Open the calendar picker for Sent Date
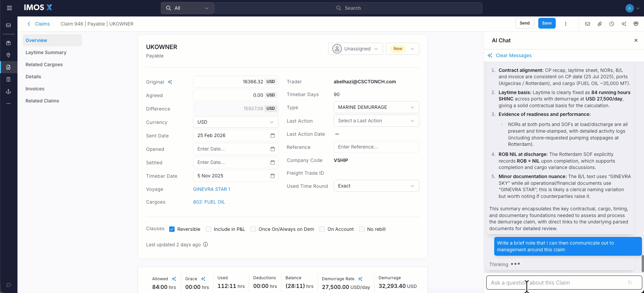The image size is (644, 293). 272,135
